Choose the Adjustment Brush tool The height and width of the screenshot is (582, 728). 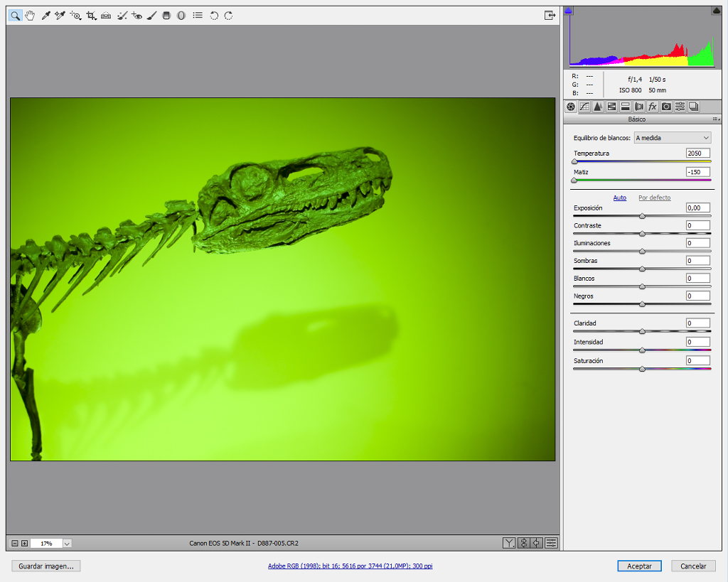coord(151,16)
